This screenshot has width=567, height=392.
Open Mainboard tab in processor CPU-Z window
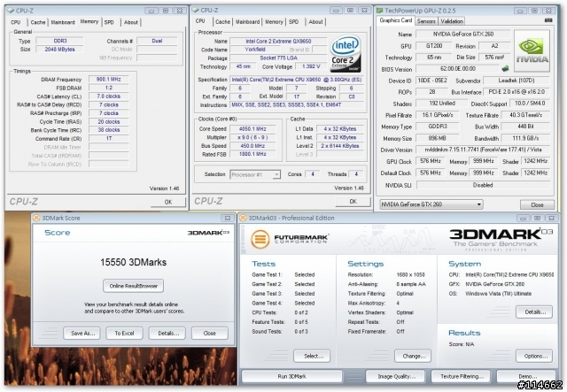coord(247,22)
